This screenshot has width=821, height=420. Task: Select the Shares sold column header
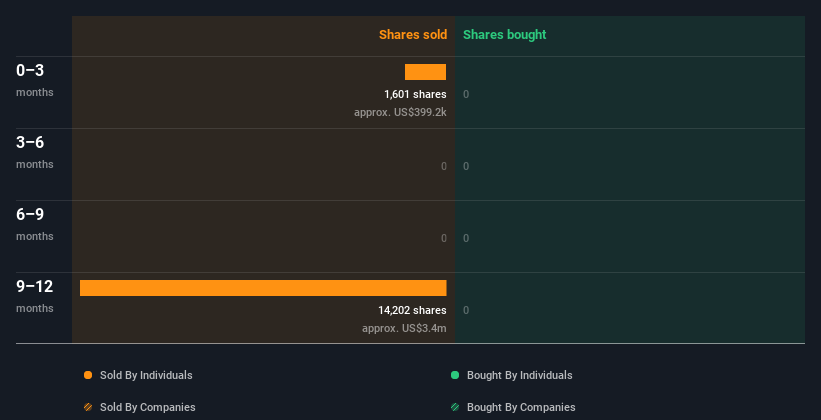point(413,35)
